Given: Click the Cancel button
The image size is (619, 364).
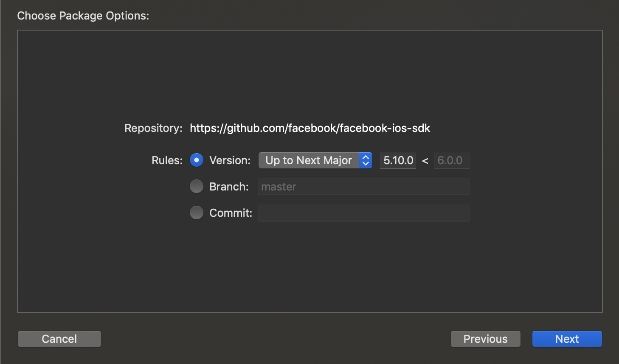Looking at the screenshot, I should coord(59,339).
